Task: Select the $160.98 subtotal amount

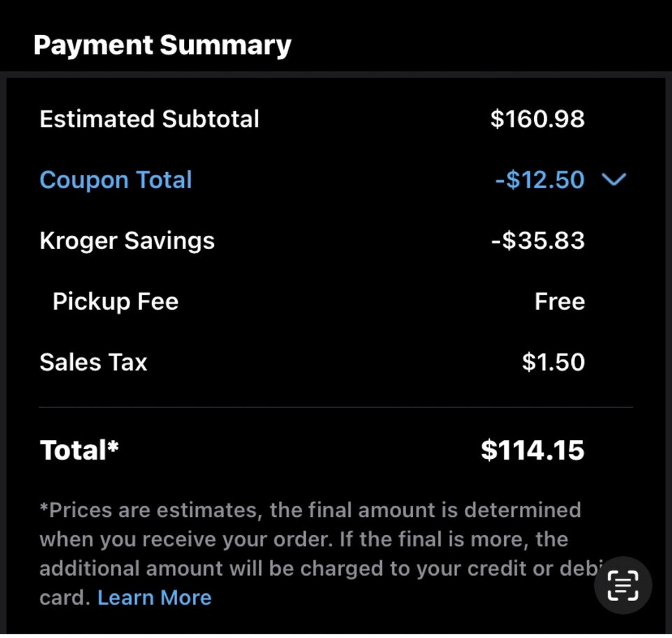Action: (537, 119)
